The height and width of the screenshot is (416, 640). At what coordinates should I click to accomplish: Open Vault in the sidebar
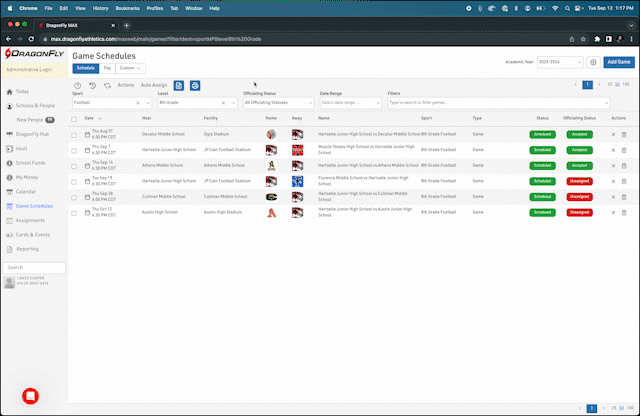point(22,147)
